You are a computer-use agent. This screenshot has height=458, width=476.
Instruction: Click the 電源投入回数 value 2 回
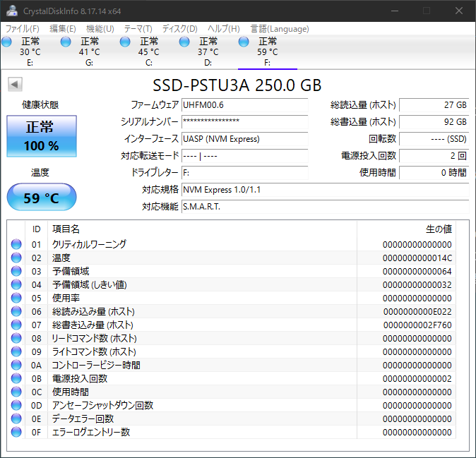[x=434, y=156]
